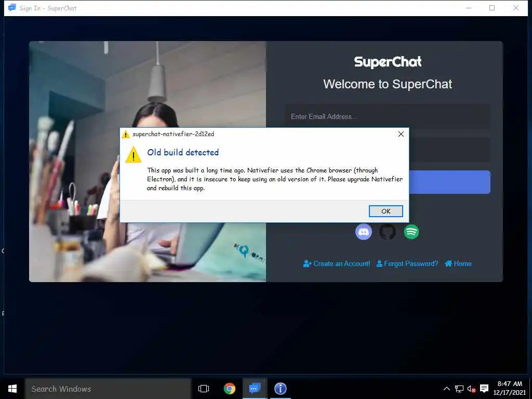Click the SuperChat icon in the title bar
Image resolution: width=532 pixels, height=399 pixels.
coord(12,8)
